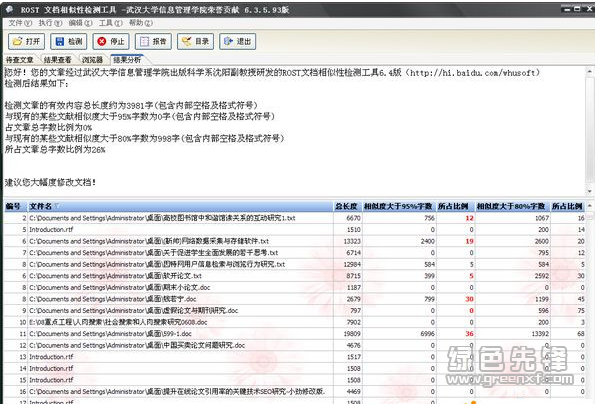The height and width of the screenshot is (404, 595).
Task: Click the ROST application icon in title bar
Action: [9, 9]
